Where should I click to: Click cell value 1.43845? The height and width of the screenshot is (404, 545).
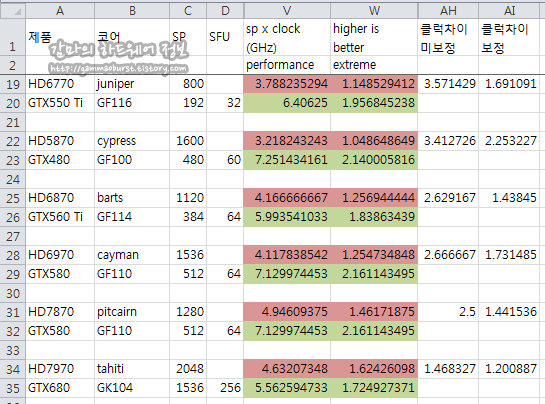coord(509,198)
